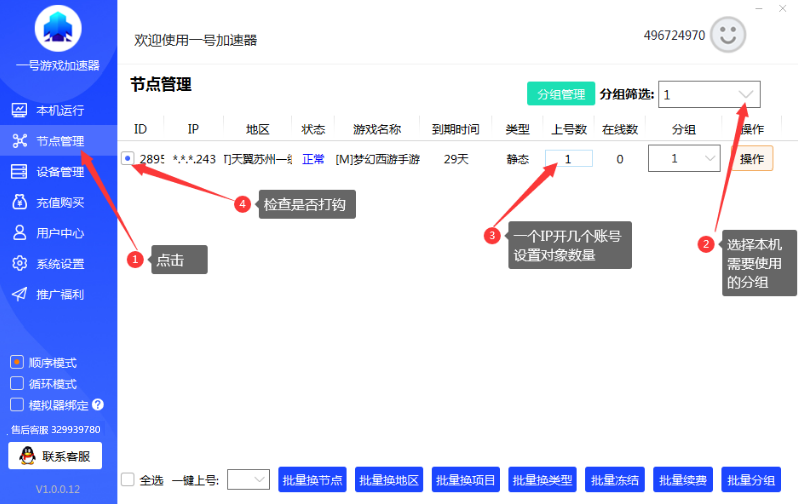The image size is (802, 504).
Task: Click the 本机运行 monitor icon
Action: coord(19,110)
